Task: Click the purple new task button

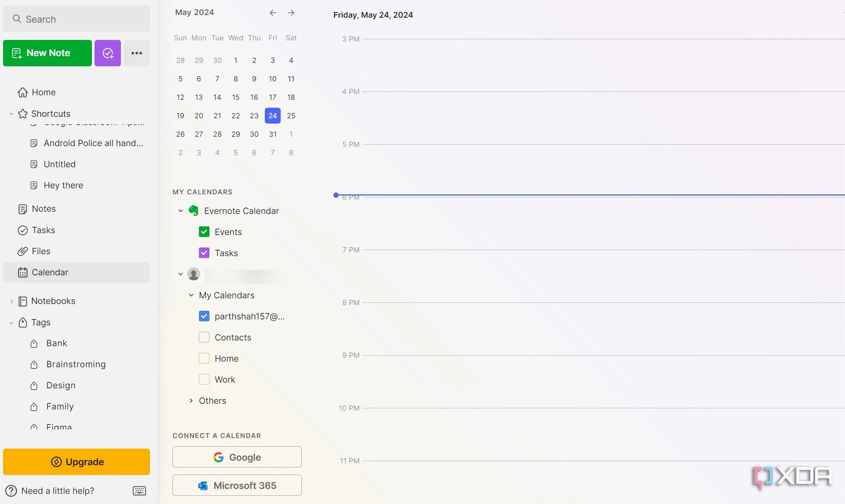Action: [108, 53]
